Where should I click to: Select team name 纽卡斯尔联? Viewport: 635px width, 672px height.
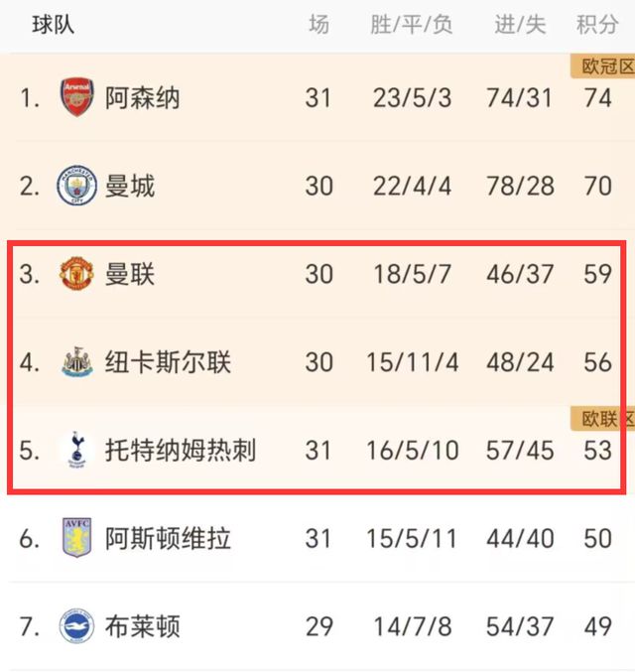[168, 361]
